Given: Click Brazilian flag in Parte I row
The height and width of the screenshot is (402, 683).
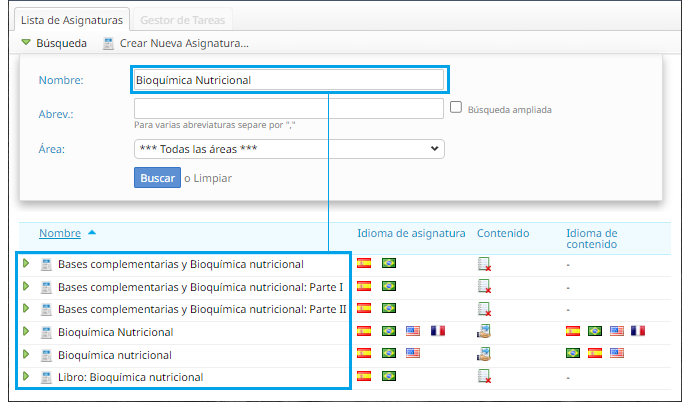Looking at the screenshot, I should pos(389,286).
